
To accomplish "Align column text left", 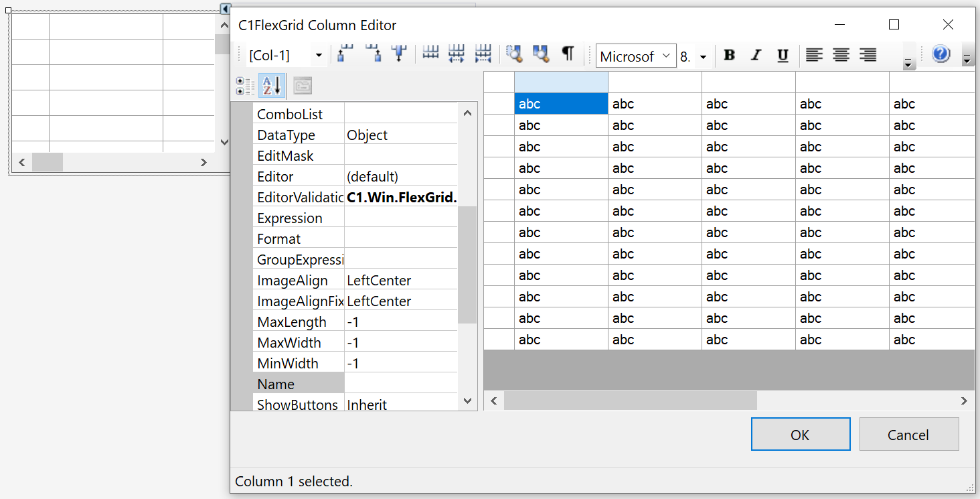I will coord(814,56).
